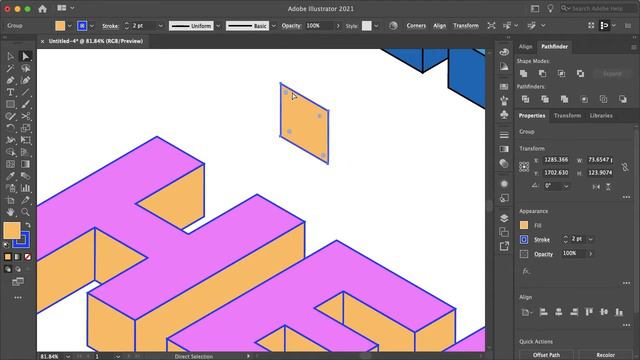Set paint mode to None

(27, 257)
